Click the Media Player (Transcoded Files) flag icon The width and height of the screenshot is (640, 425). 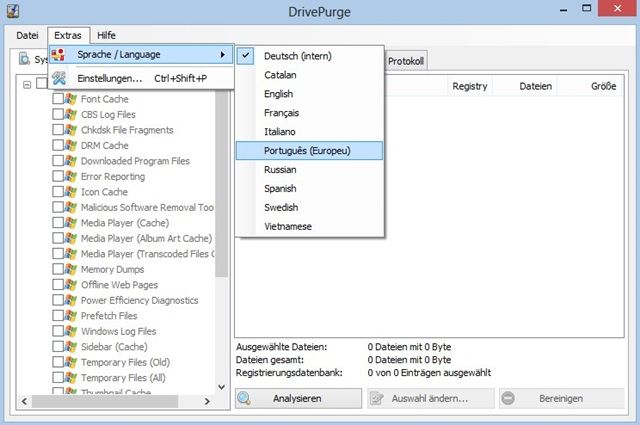[x=71, y=254]
